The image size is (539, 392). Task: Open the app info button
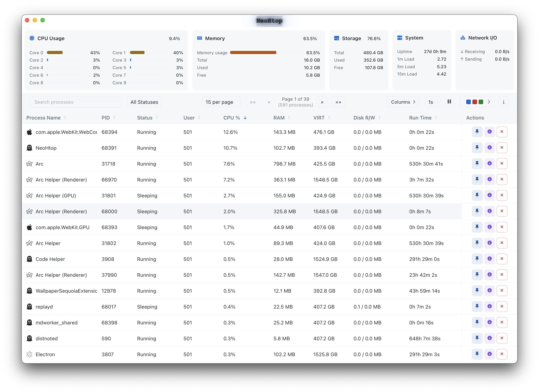coord(503,102)
